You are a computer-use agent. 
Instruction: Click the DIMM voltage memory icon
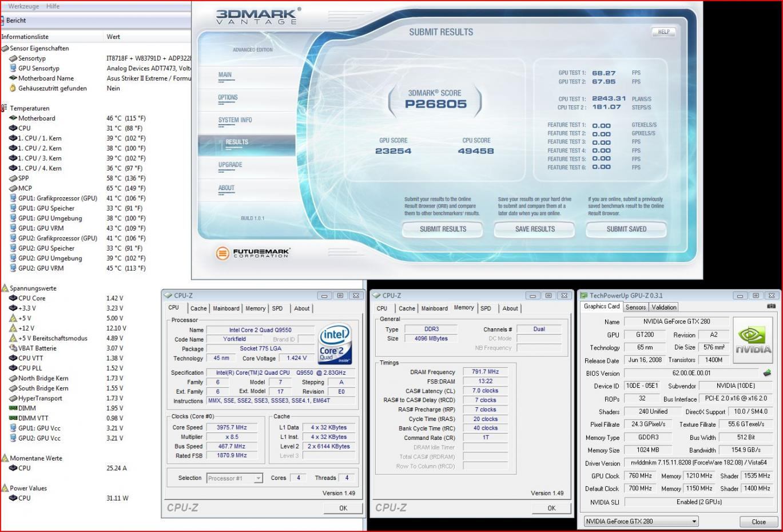click(13, 408)
